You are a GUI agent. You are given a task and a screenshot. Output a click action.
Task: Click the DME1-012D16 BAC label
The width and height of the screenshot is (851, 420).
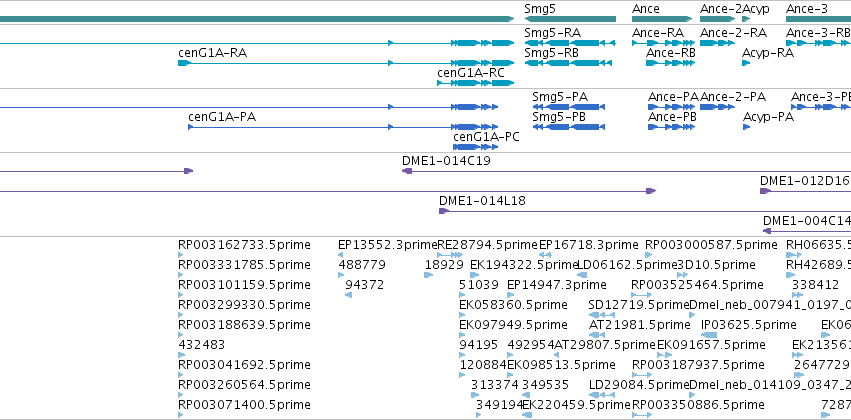coord(804,181)
